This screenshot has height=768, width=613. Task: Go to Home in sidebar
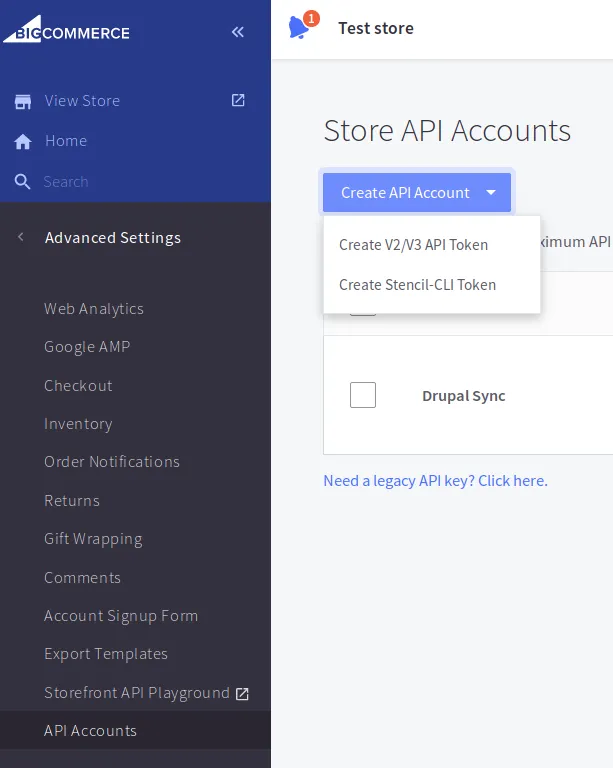(66, 141)
